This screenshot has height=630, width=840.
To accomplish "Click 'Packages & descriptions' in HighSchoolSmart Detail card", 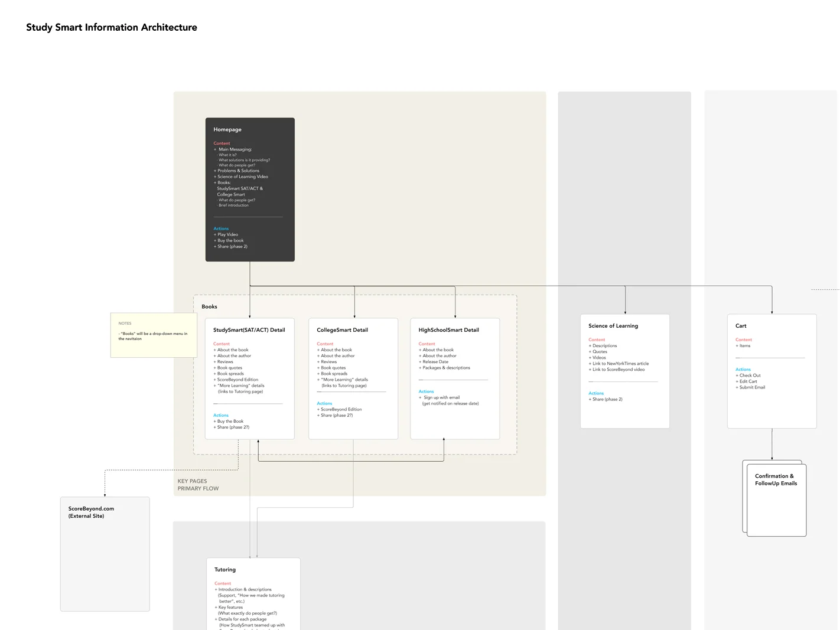I will 447,368.
